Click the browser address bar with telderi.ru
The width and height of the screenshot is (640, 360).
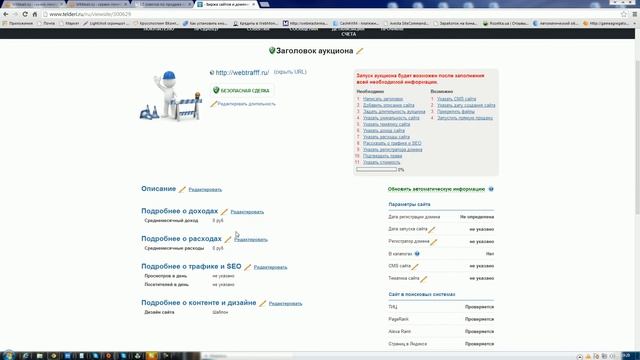coord(331,14)
